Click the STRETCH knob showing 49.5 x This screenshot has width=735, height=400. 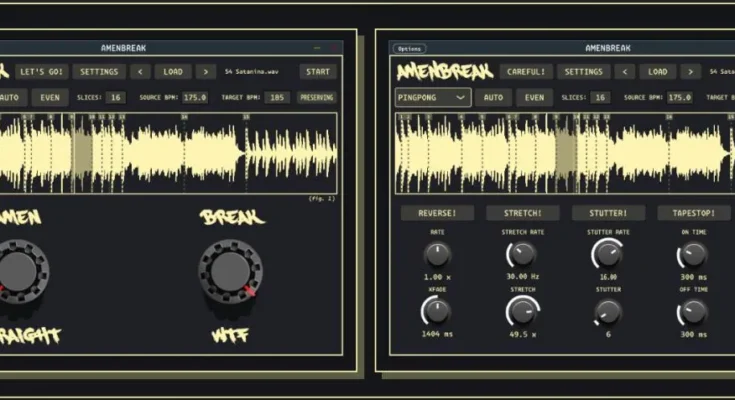pyautogui.click(x=521, y=311)
